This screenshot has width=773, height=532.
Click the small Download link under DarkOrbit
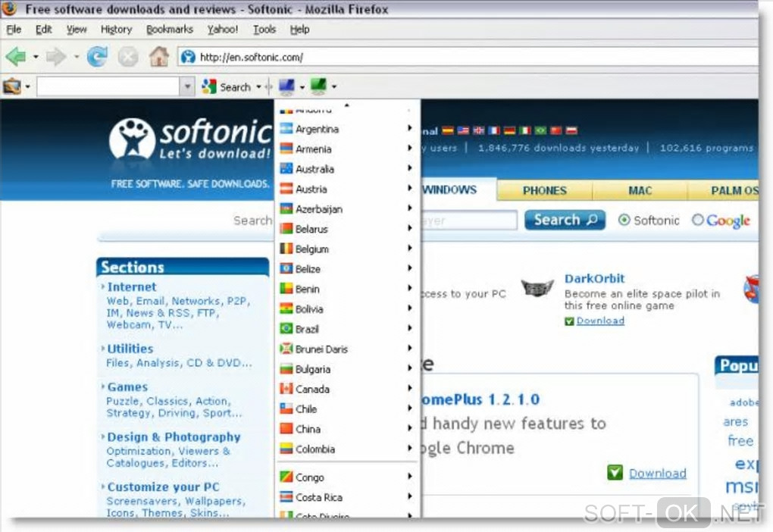pyautogui.click(x=600, y=321)
